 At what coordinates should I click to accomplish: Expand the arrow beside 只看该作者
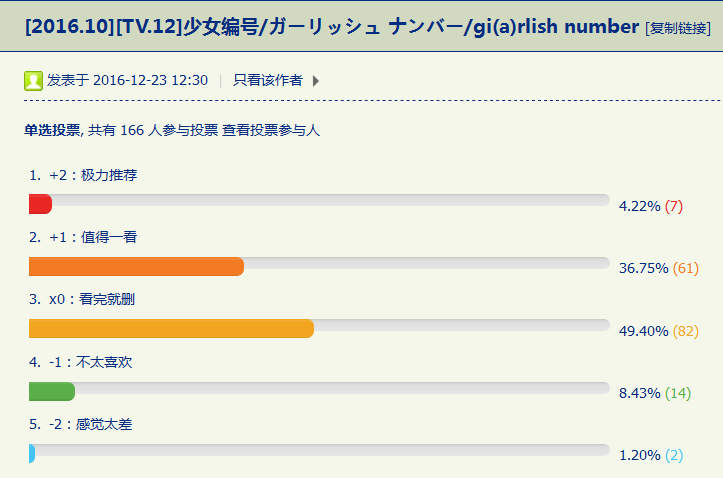coord(316,81)
